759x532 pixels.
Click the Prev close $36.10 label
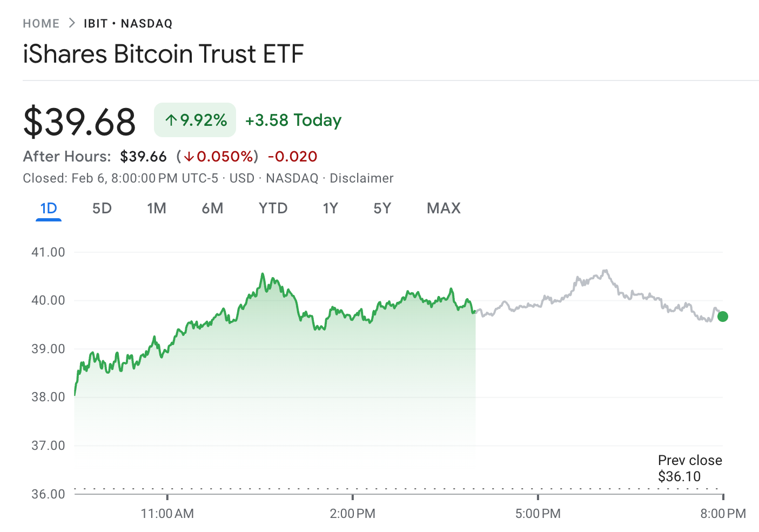pos(690,468)
